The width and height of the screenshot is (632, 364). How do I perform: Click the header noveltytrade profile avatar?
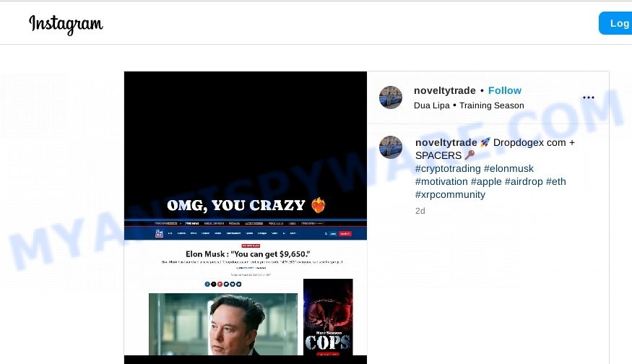click(x=391, y=97)
